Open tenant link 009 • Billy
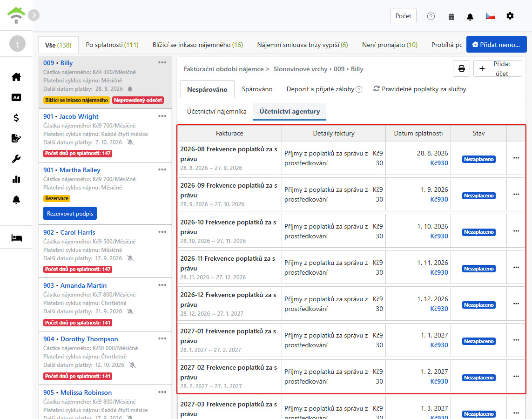 click(58, 63)
